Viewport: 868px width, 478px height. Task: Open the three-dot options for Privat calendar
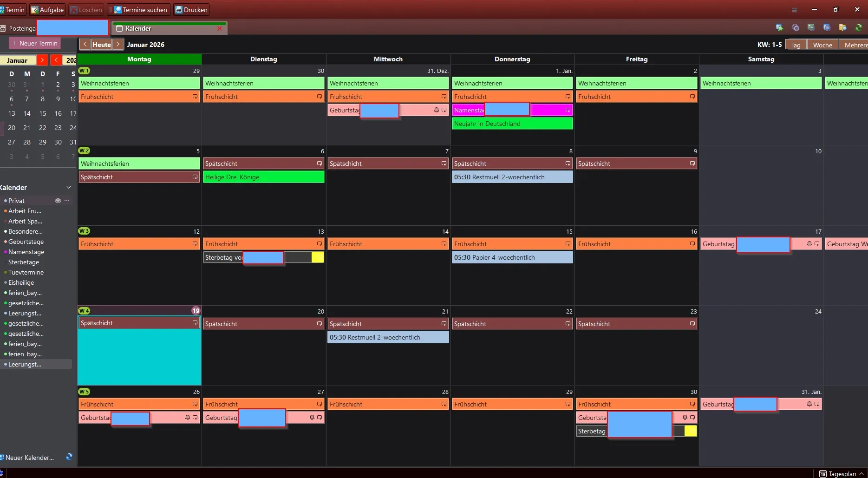pyautogui.click(x=67, y=201)
